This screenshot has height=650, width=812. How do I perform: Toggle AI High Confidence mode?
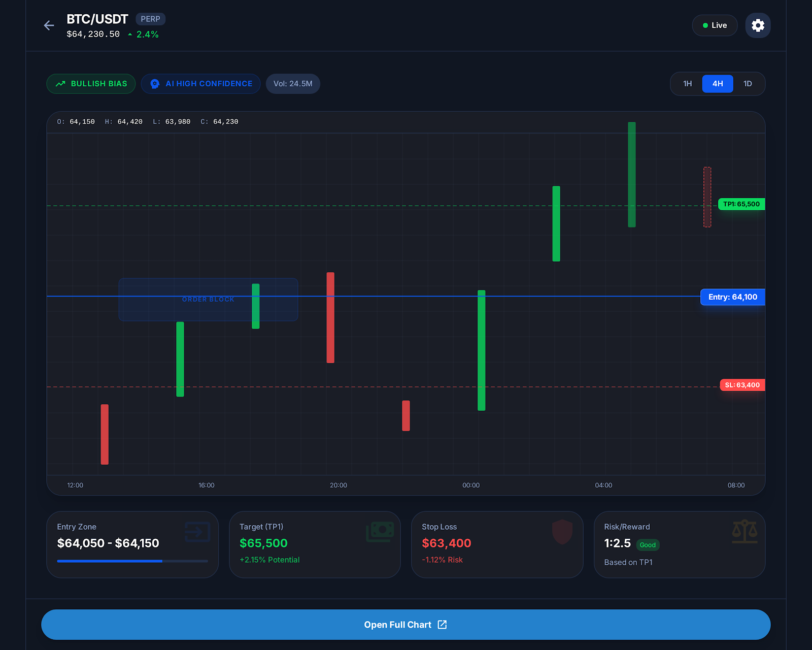(x=200, y=84)
